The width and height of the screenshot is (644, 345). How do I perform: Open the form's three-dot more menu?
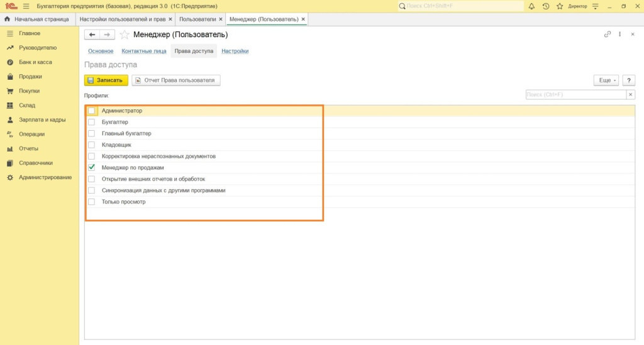coord(620,35)
